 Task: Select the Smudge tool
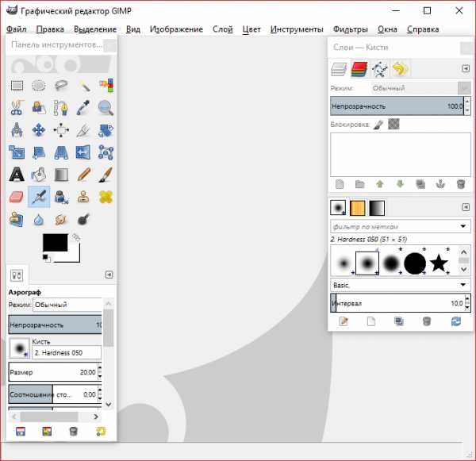click(x=61, y=219)
